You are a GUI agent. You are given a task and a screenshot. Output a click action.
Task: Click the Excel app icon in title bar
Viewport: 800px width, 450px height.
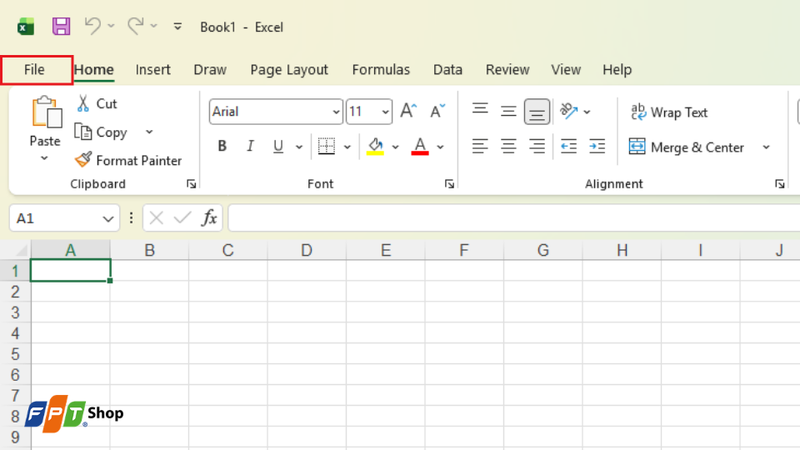click(26, 27)
